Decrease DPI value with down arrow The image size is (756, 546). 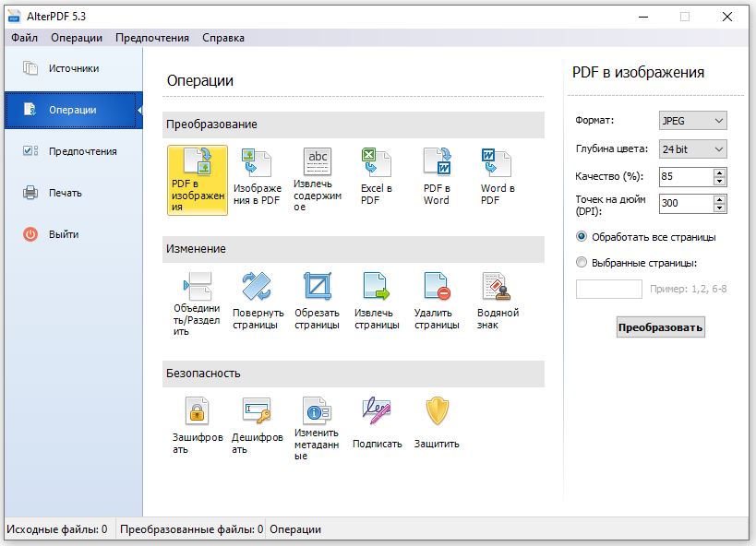(719, 208)
